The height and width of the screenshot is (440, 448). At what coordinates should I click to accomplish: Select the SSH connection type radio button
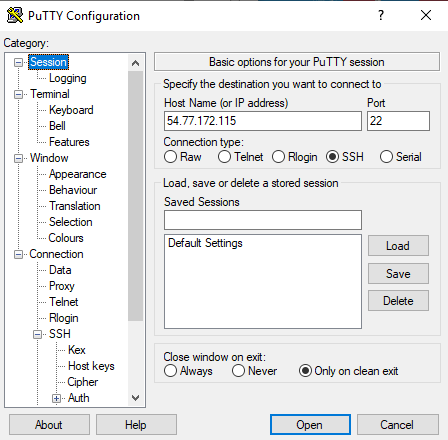(x=333, y=157)
